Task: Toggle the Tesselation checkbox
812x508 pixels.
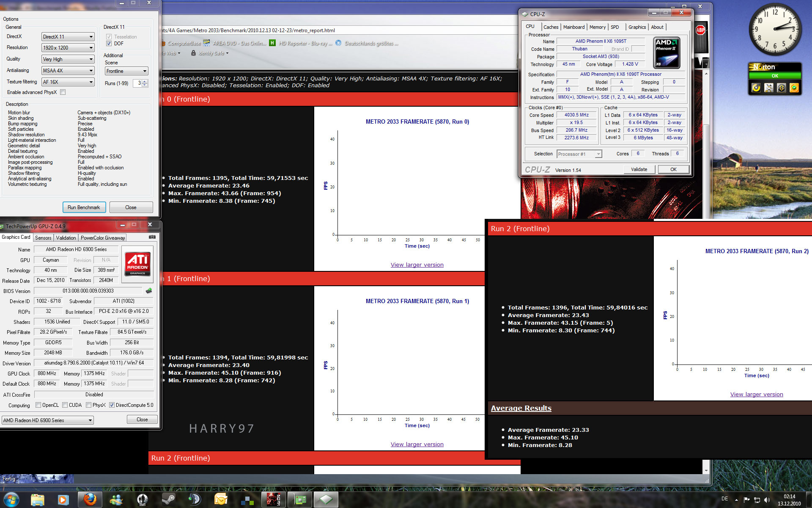Action: click(x=109, y=37)
